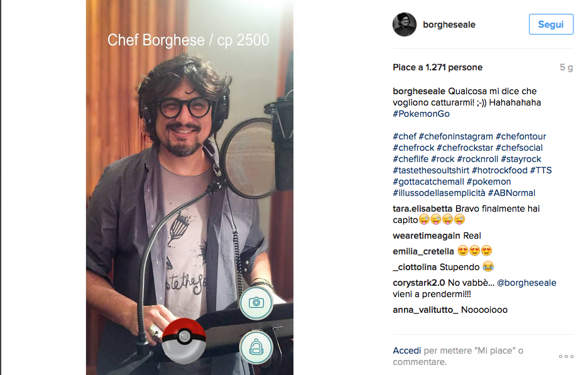
Task: Open anna_valitutto_ commenter profile
Action: tap(425, 310)
